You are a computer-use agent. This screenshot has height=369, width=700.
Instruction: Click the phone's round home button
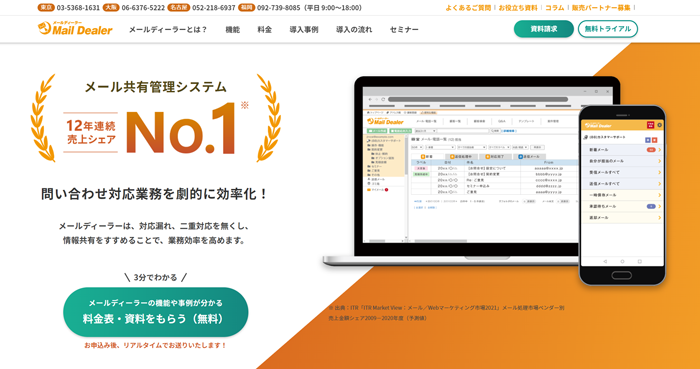(x=621, y=274)
